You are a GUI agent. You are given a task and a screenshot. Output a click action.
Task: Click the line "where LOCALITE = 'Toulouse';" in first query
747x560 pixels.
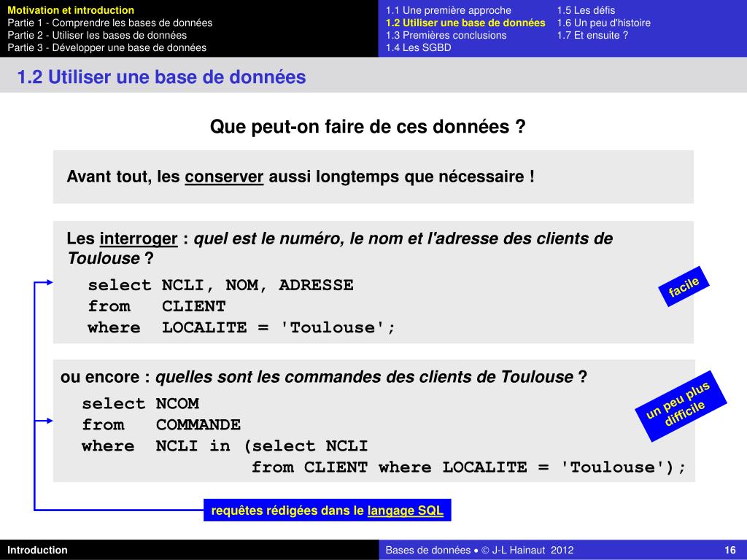click(x=241, y=327)
